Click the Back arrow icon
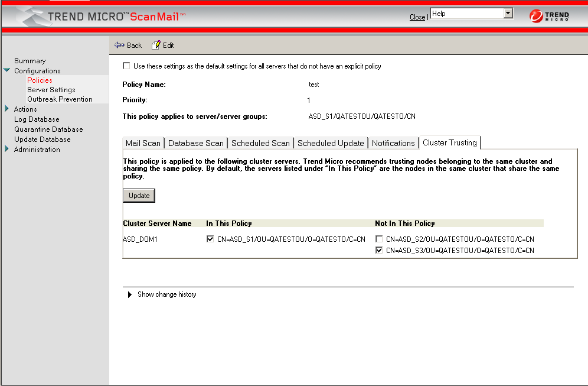588x386 pixels. click(119, 45)
